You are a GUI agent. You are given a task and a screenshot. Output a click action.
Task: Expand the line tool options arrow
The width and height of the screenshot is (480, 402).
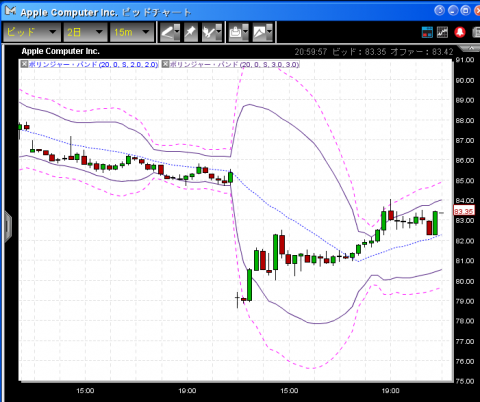click(x=177, y=32)
